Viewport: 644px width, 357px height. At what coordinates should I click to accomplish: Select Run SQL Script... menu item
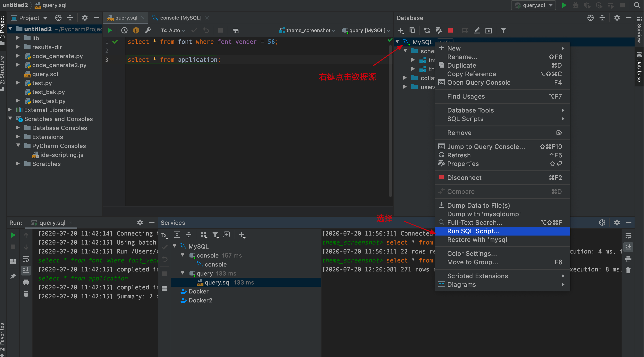tap(503, 231)
